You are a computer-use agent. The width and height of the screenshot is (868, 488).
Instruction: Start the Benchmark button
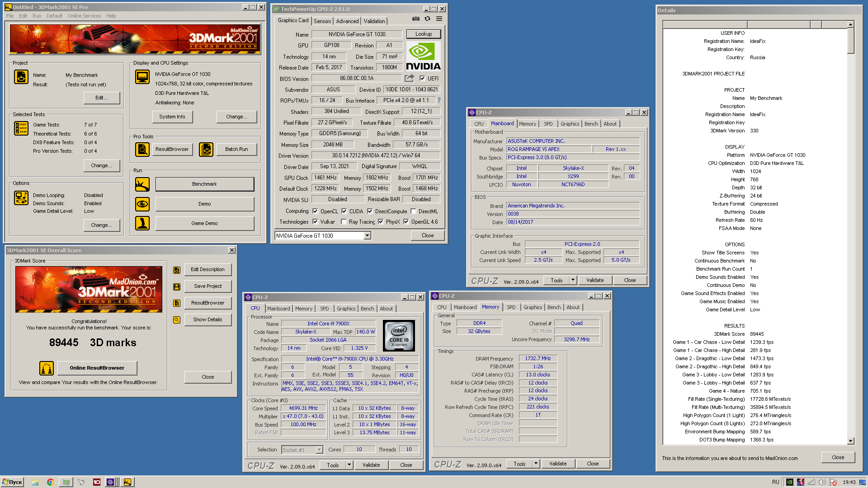[204, 184]
